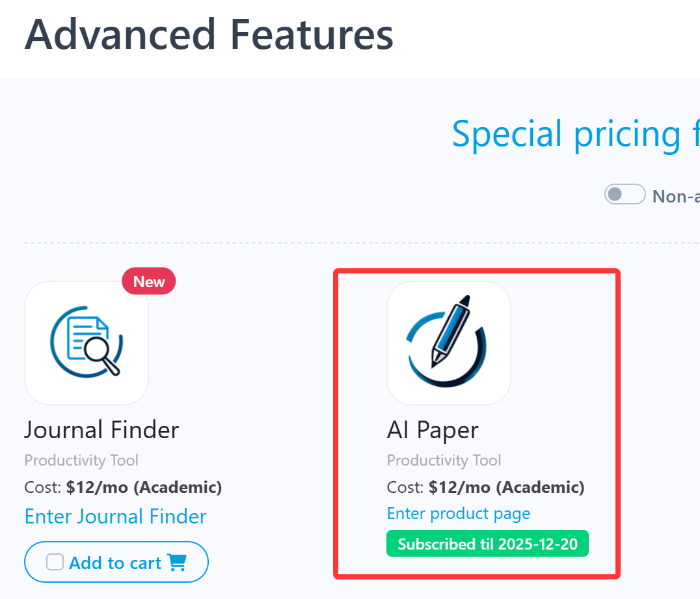Image resolution: width=700 pixels, height=599 pixels.
Task: Click the label beside the pricing switch
Action: 675,196
